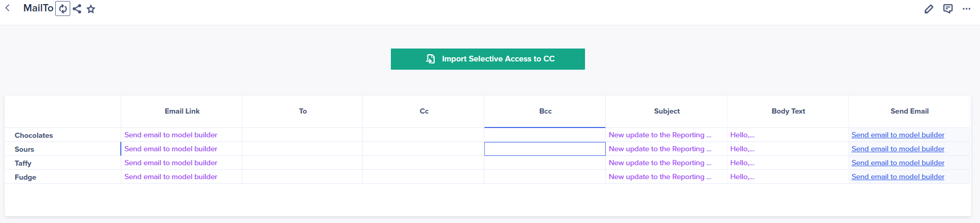Click the Bcc column header
The width and height of the screenshot is (980, 223).
point(545,111)
